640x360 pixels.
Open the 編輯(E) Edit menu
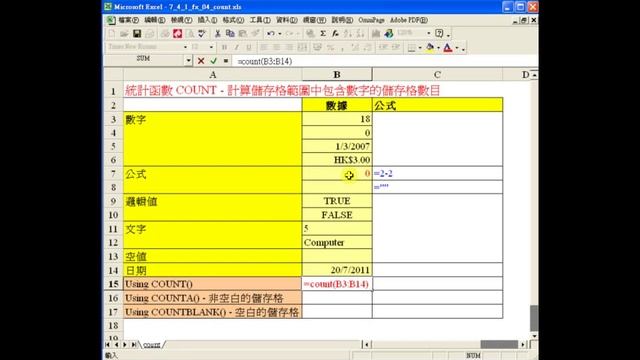155,20
